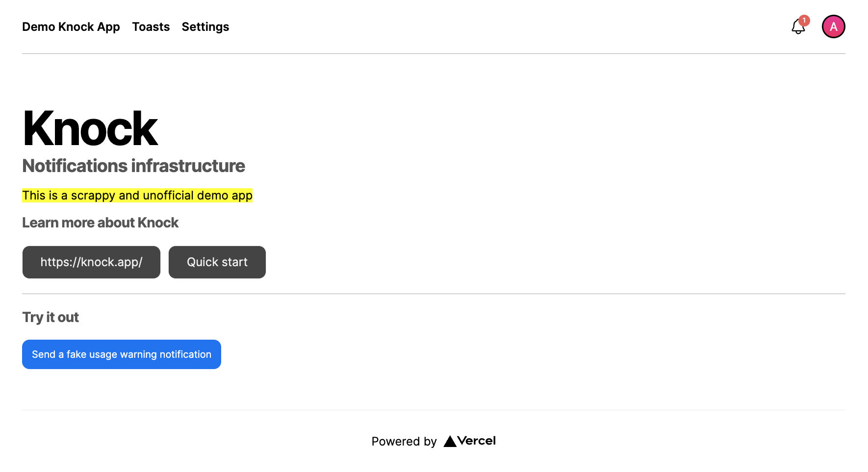Click the Powered by Vercel footer branding

[434, 441]
